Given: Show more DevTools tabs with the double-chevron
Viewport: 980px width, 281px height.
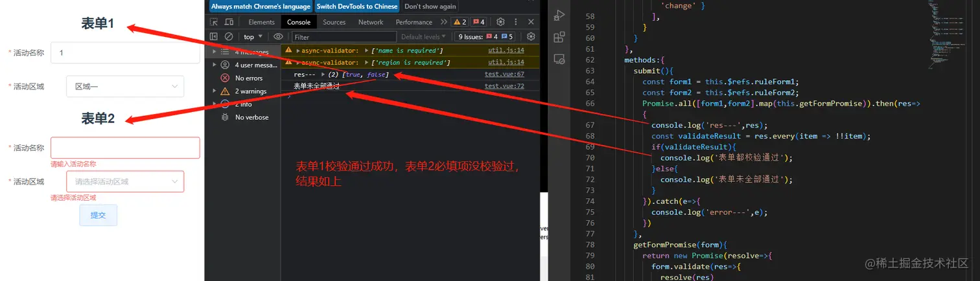Looking at the screenshot, I should tap(444, 22).
